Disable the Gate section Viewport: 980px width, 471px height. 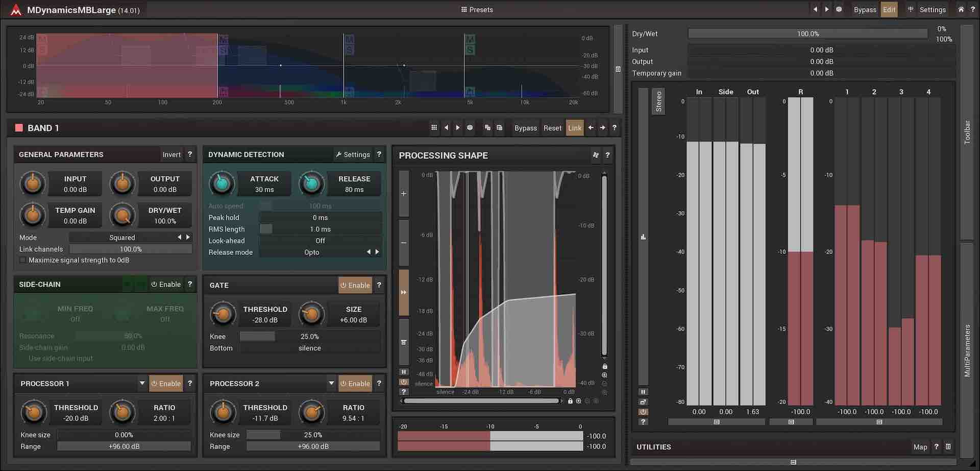pos(355,286)
